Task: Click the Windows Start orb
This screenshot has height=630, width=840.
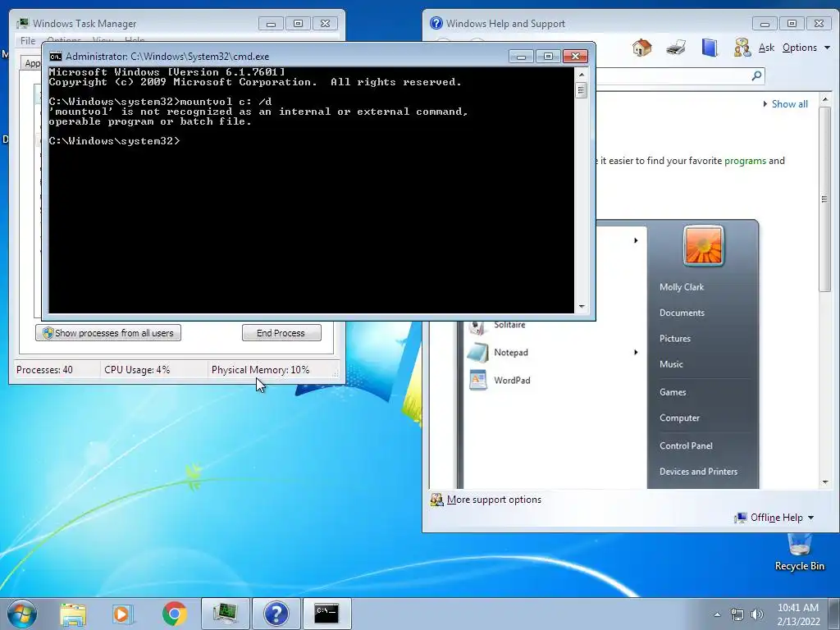Action: 22,614
